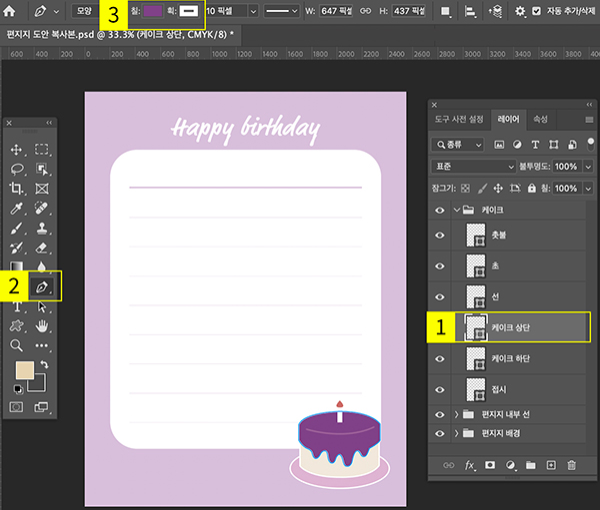Select the Pen tool in toolbox
This screenshot has width=600, height=510.
43,287
